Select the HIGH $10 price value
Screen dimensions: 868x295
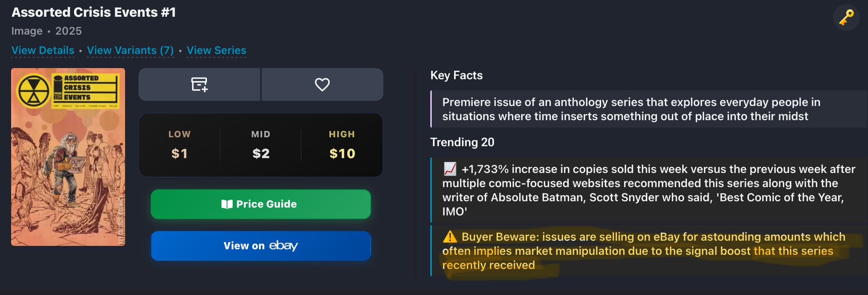pos(342,154)
